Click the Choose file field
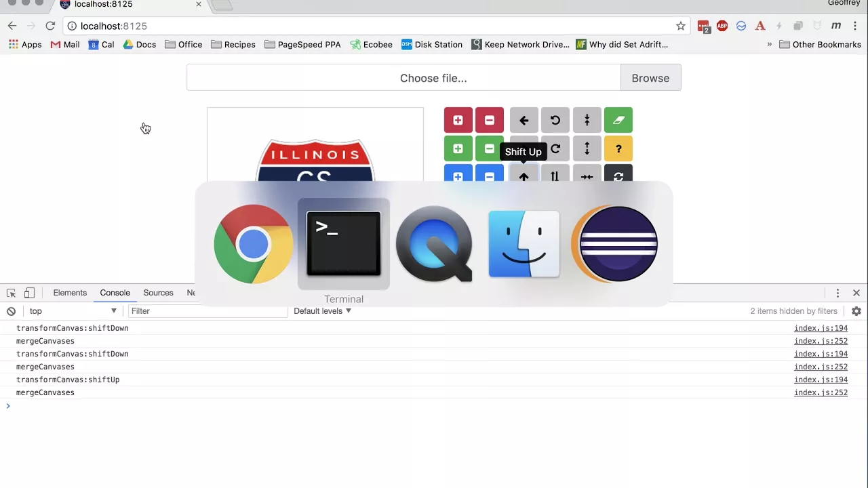The height and width of the screenshot is (488, 868). [x=403, y=78]
